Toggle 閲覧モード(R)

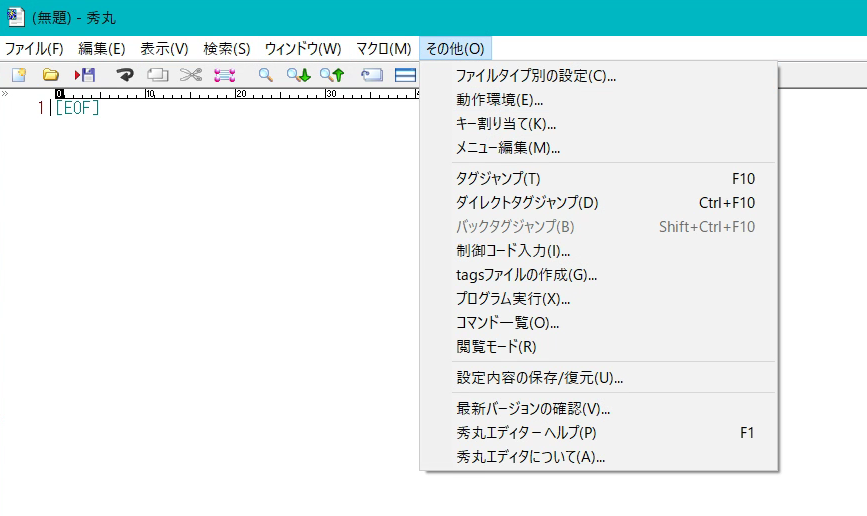click(x=599, y=347)
